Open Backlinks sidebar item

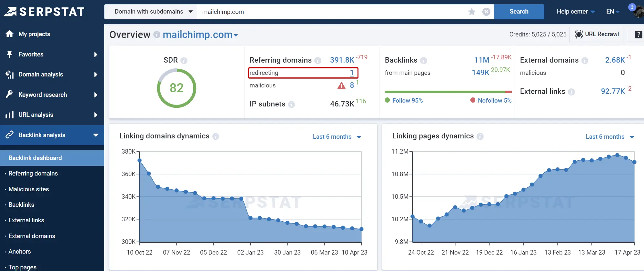pos(21,205)
